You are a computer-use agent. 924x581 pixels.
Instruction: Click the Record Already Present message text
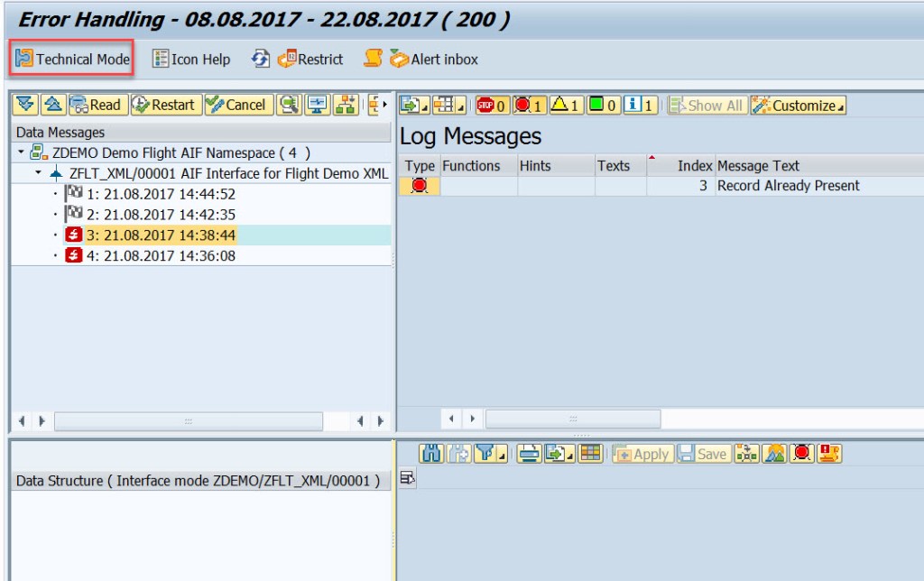[788, 186]
